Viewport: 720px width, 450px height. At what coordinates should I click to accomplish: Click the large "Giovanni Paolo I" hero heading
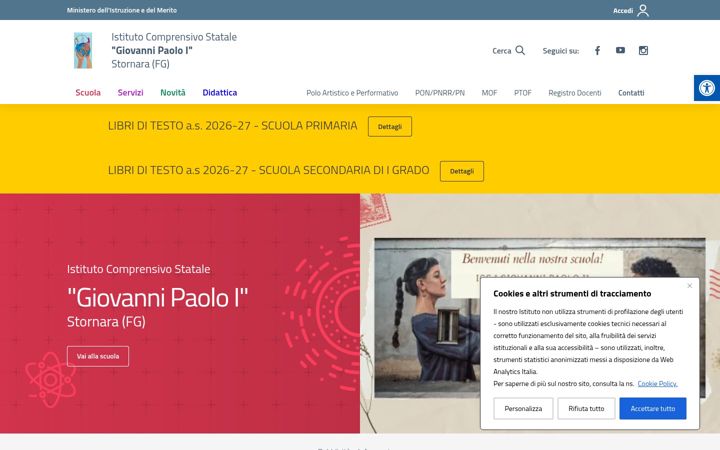point(158,298)
